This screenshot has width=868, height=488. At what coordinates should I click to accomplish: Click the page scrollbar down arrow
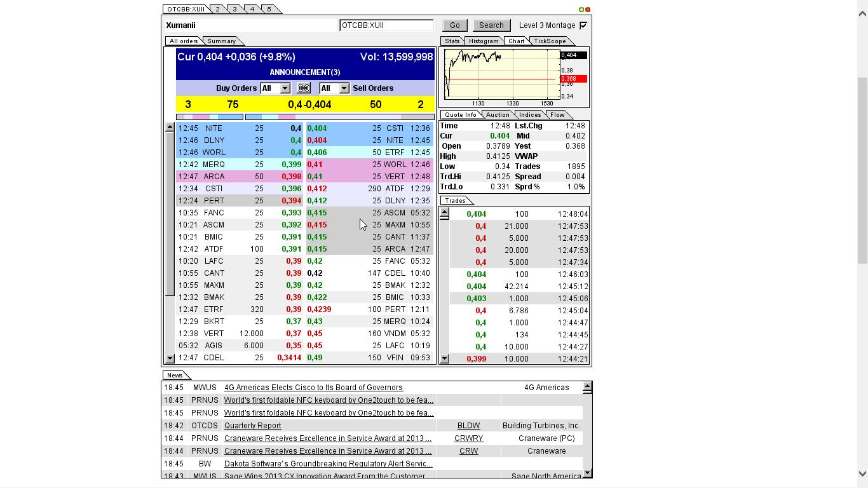862,474
